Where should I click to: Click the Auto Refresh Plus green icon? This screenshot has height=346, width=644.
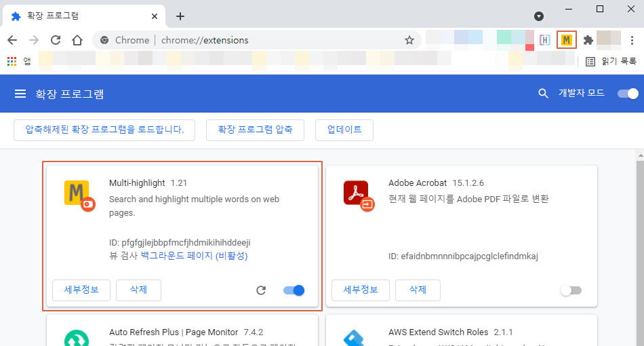pyautogui.click(x=77, y=338)
